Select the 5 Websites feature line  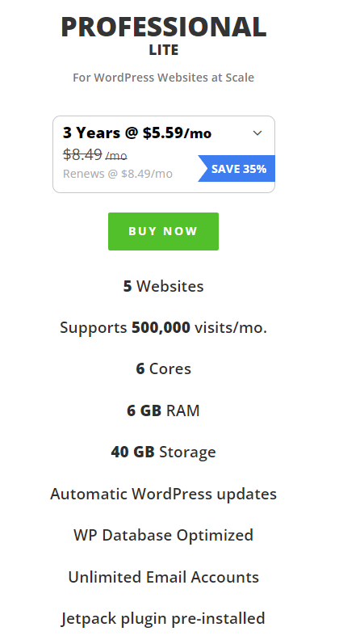tap(163, 286)
